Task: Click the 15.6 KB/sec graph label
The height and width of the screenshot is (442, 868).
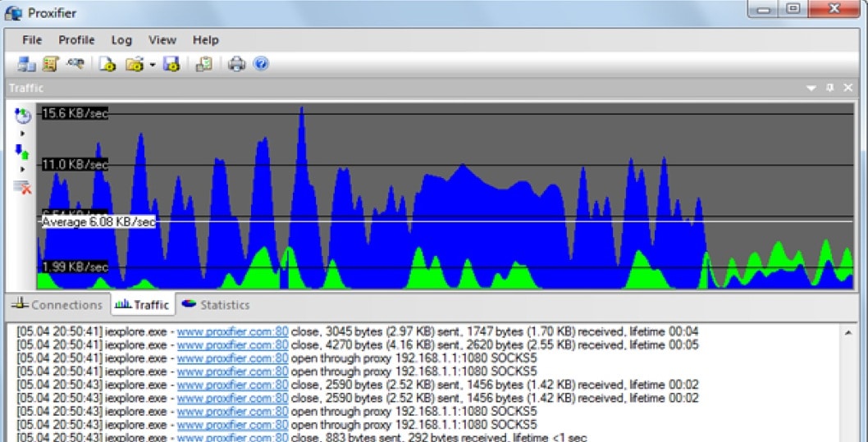Action: 75,114
